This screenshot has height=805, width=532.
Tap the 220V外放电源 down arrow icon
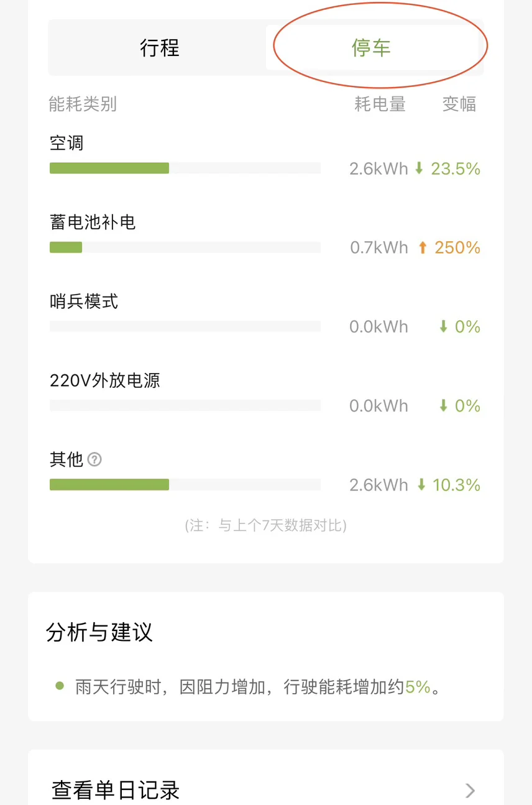tap(443, 406)
